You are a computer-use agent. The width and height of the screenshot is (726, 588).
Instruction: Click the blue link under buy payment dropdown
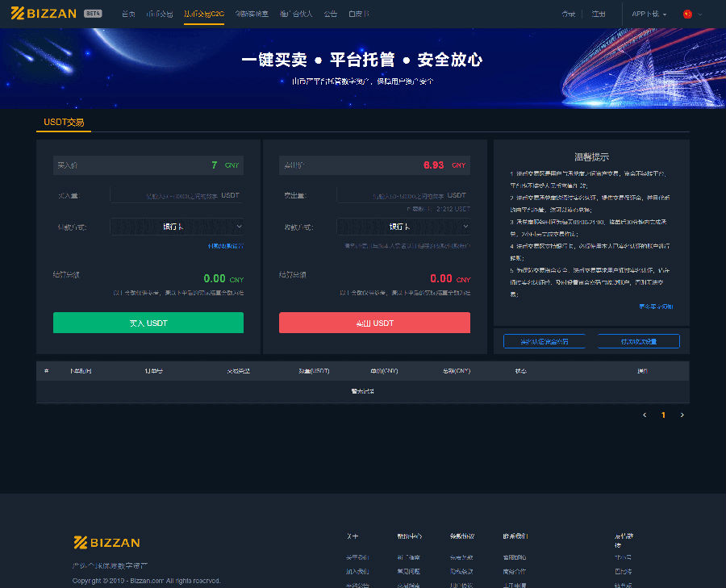point(226,246)
